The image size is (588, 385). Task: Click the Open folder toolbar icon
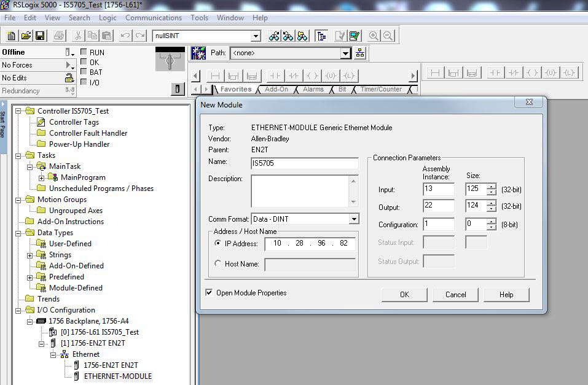(x=26, y=36)
